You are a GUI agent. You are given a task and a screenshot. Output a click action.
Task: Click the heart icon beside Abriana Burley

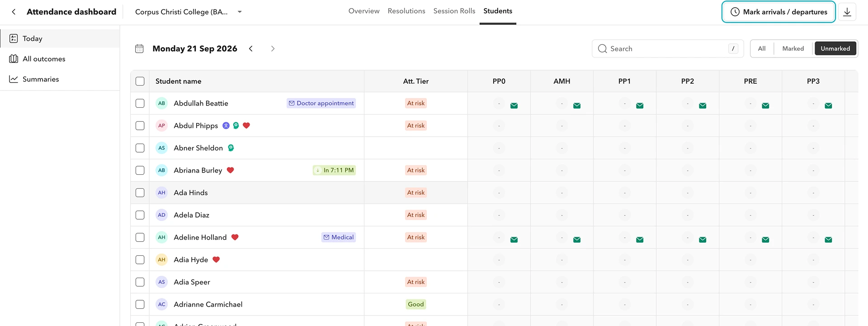pyautogui.click(x=230, y=170)
